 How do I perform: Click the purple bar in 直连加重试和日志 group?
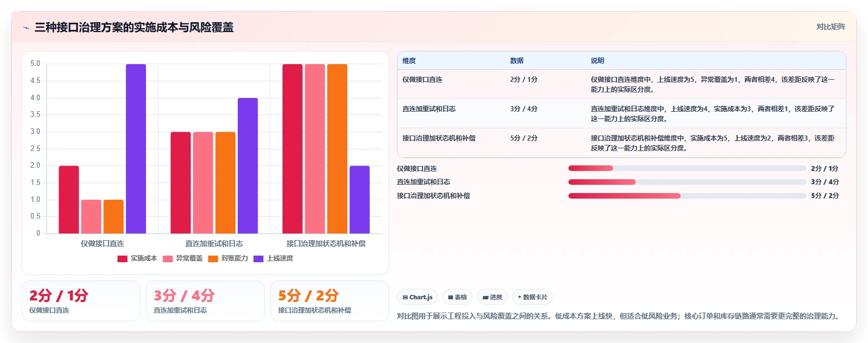coord(248,166)
